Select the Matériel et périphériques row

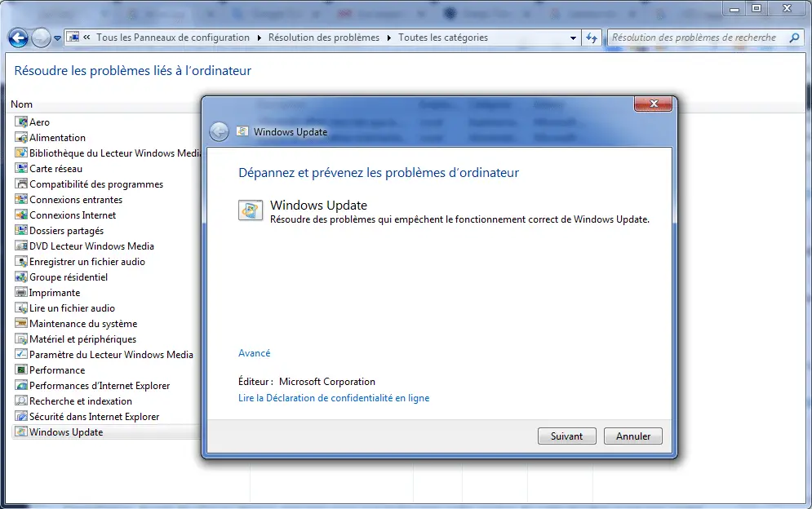pos(83,339)
